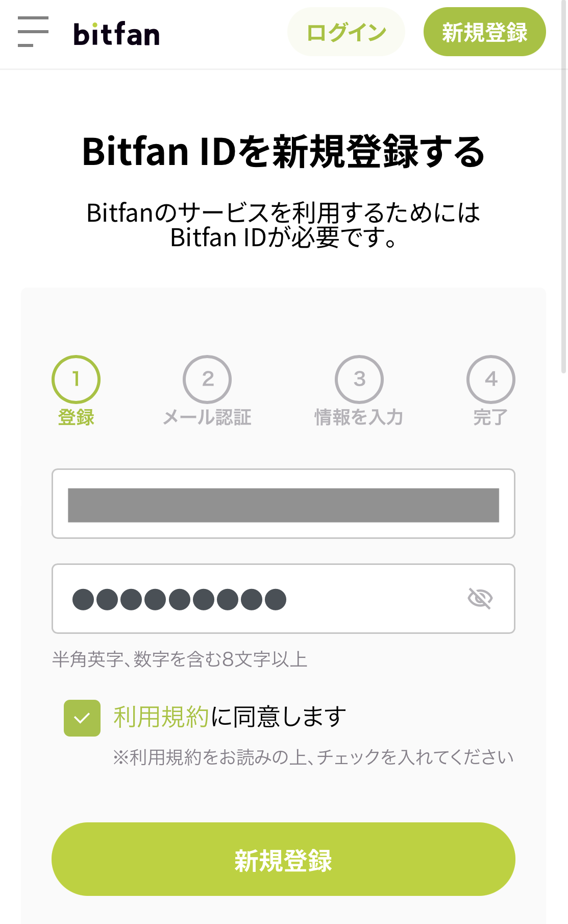This screenshot has height=924, width=568.
Task: Click step 1 circle icon
Action: tap(76, 379)
